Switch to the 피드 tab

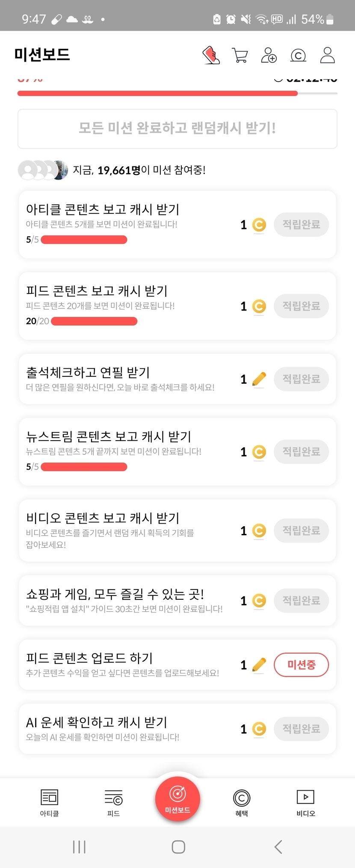pyautogui.click(x=113, y=802)
